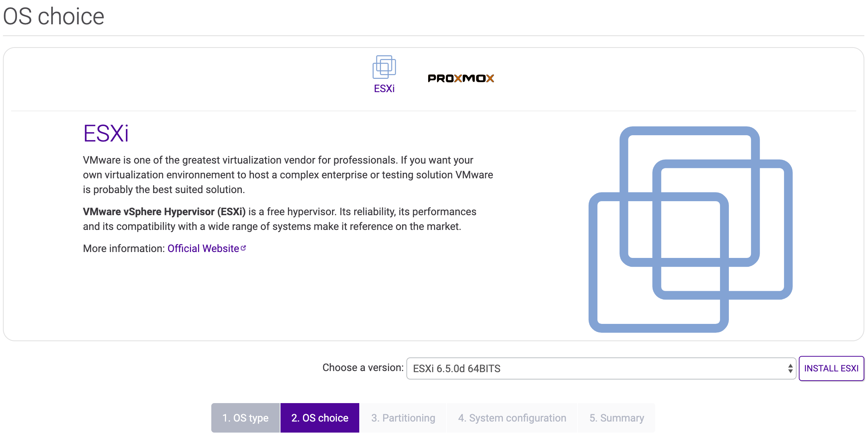Open the Official Website link
868x437 pixels.
[203, 248]
